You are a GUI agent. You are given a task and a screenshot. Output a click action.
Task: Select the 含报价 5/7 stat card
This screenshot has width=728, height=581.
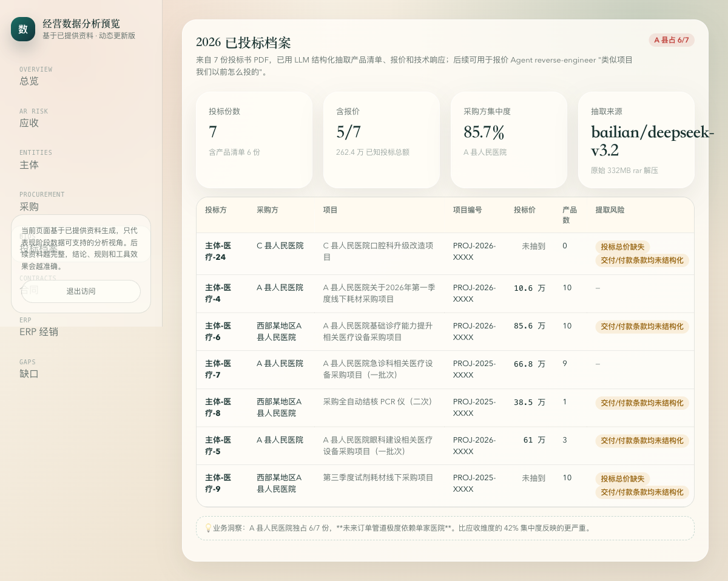point(381,140)
